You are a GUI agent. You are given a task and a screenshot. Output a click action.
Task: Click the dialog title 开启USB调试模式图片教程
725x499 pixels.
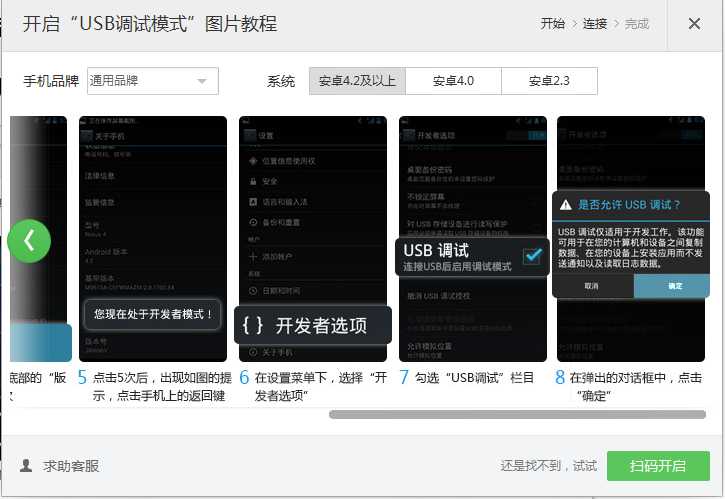pos(150,24)
